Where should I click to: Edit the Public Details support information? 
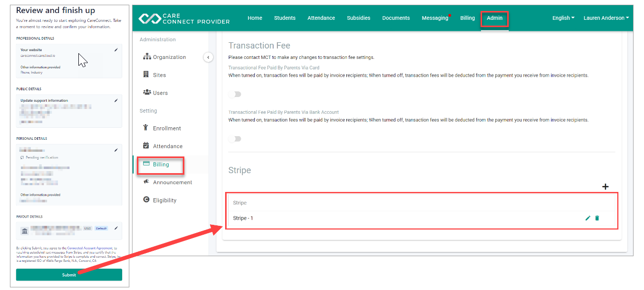116,101
